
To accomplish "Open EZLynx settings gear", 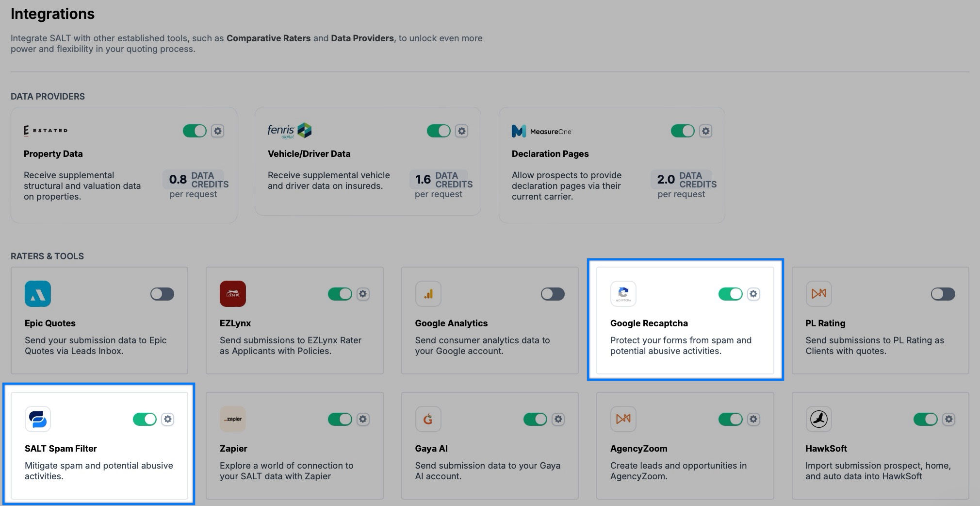I will [363, 294].
